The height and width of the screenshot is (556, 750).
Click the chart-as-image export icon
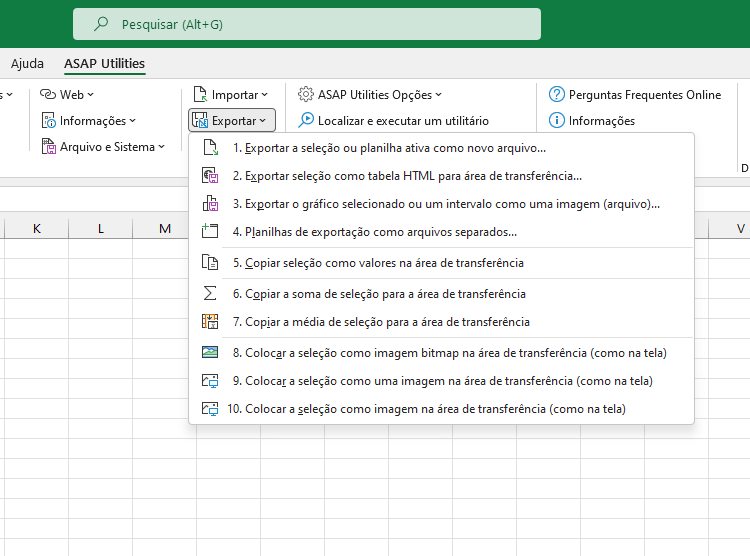click(210, 204)
